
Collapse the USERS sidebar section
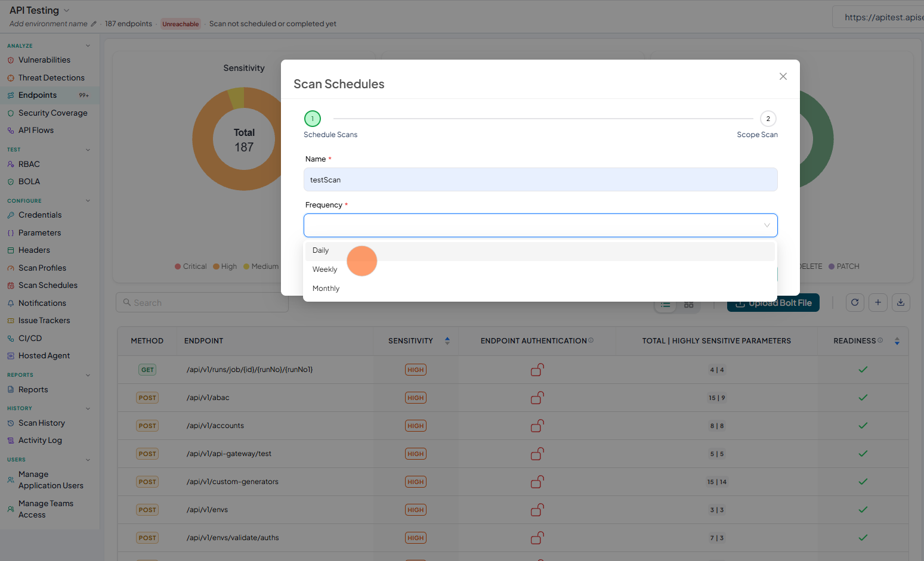[x=88, y=460]
